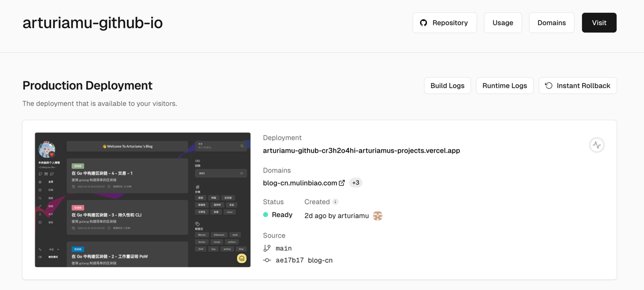This screenshot has height=290, width=644.
Task: Open Build Logs
Action: (447, 86)
